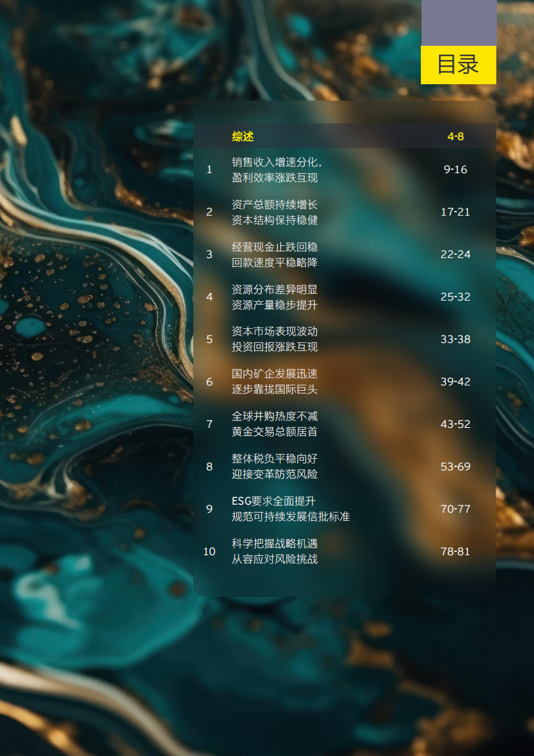Click page range 9-16
534x756 pixels.
(x=455, y=170)
